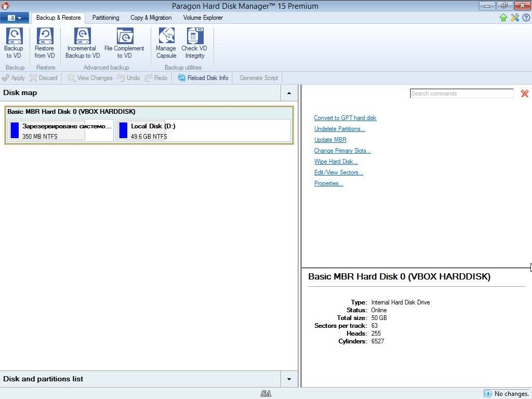Click Reload Disk Info button

tap(203, 78)
